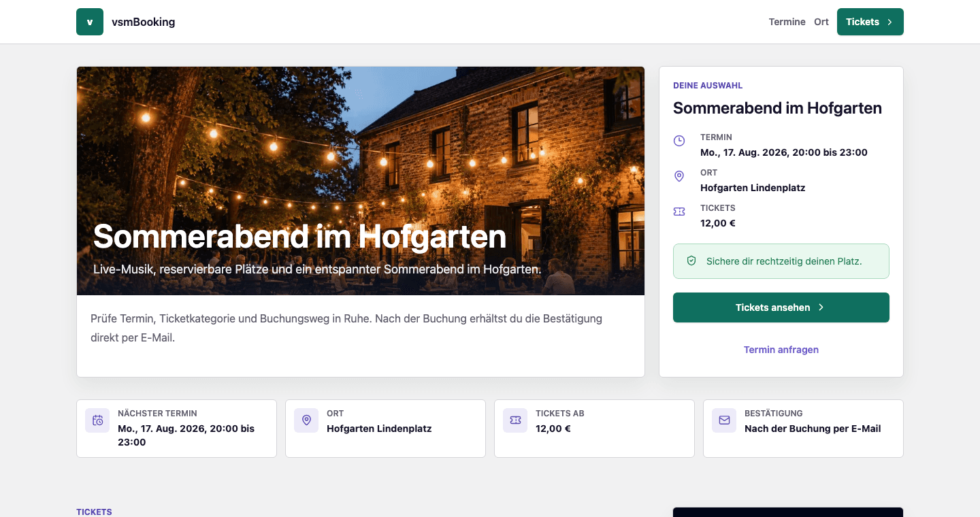
Task: Click the purple Tickets section label at bottom
Action: 94,512
